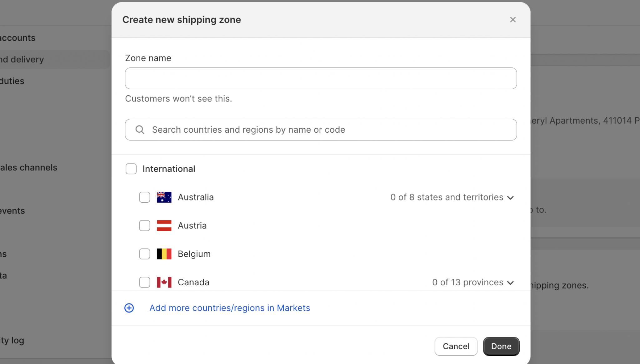Viewport: 640px width, 364px height.
Task: Close the shipping zone dialog with X
Action: tap(513, 20)
